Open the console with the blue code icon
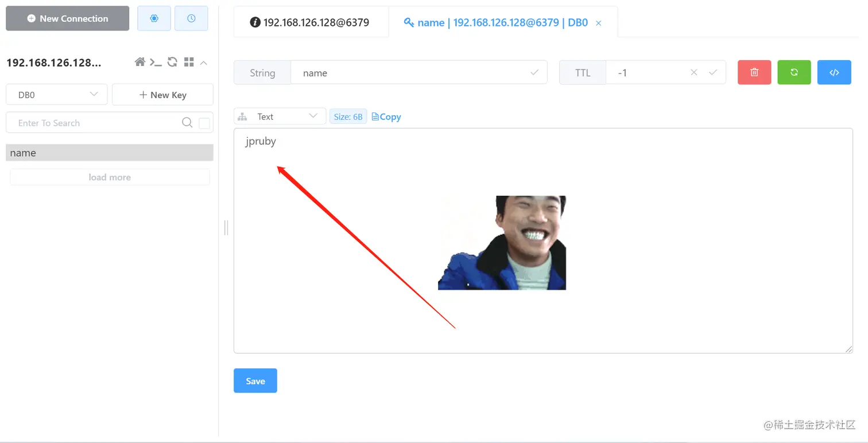This screenshot has height=443, width=868. coord(834,72)
